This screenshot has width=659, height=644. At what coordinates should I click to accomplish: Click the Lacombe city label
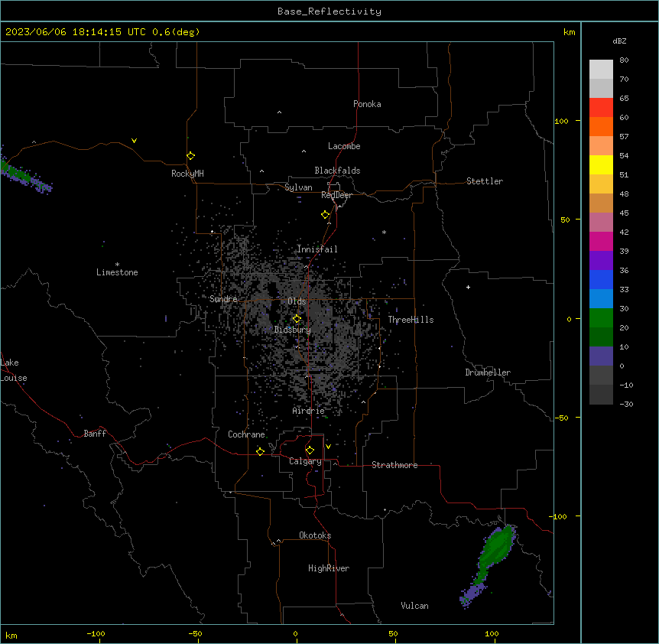pos(344,146)
